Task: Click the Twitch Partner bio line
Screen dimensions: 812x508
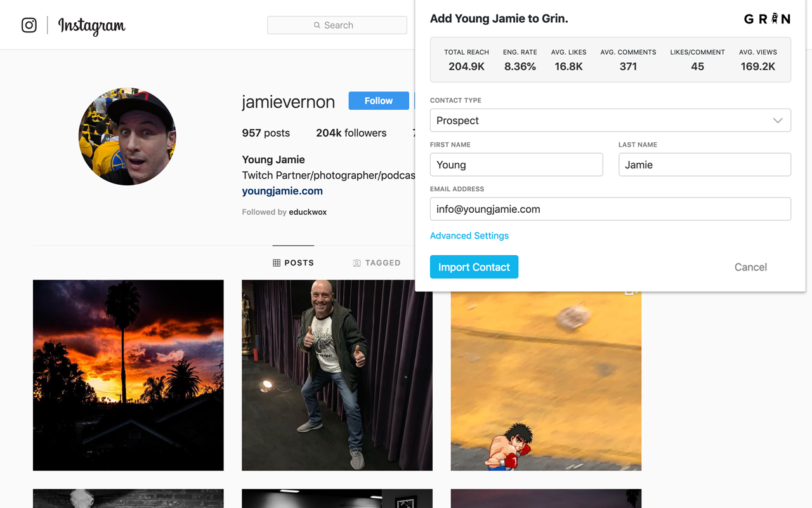Action: coord(329,175)
